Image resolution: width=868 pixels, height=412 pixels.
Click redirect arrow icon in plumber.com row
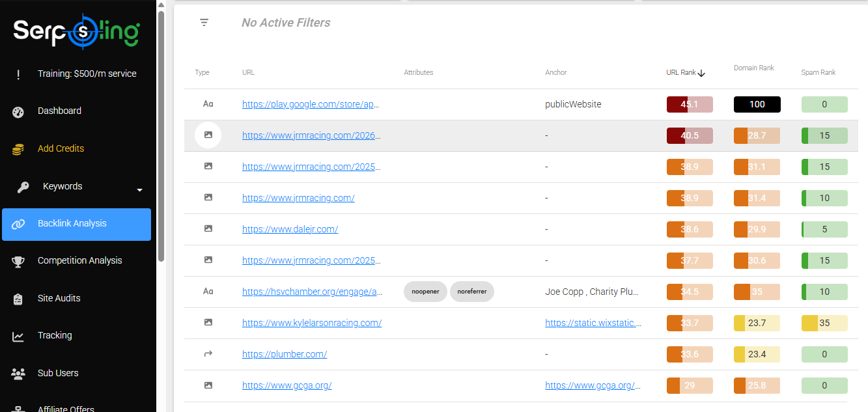point(208,354)
